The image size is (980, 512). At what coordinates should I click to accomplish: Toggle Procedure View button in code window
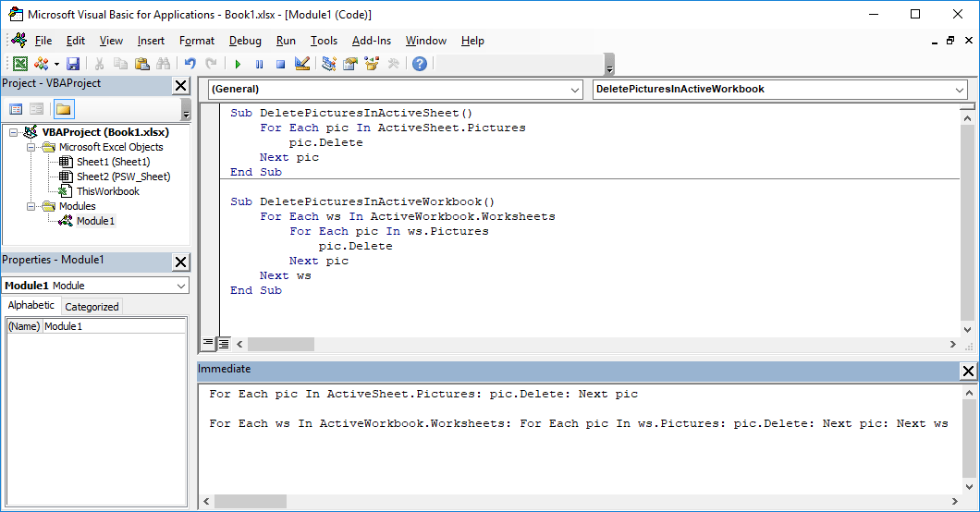click(x=207, y=344)
